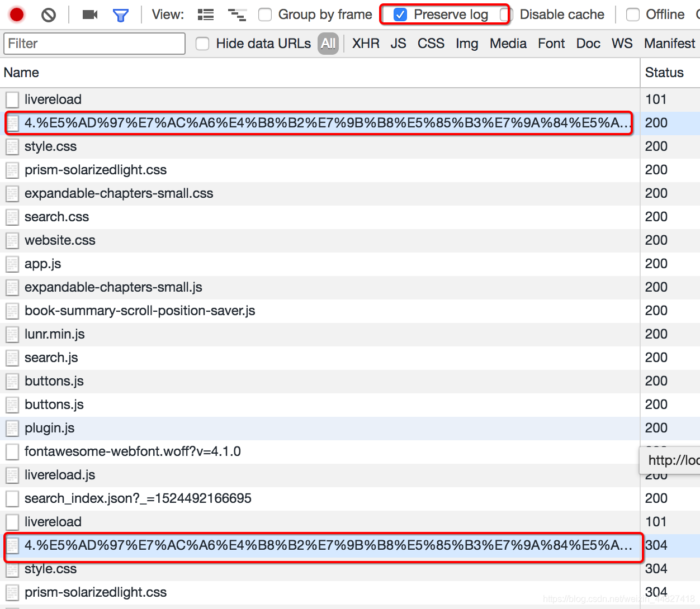The height and width of the screenshot is (609, 700).
Task: Filter requests by Media
Action: [508, 44]
